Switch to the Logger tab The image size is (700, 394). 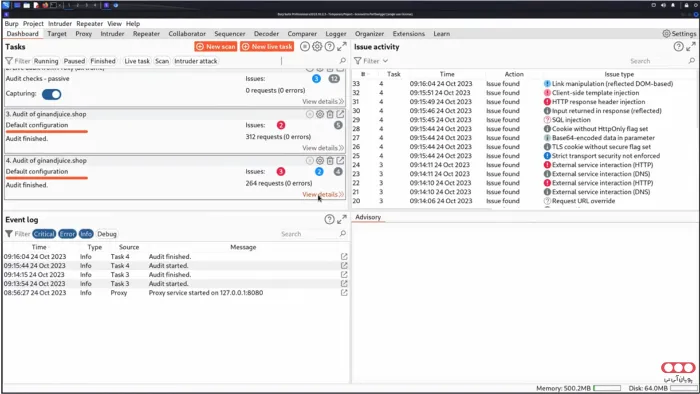(x=336, y=33)
